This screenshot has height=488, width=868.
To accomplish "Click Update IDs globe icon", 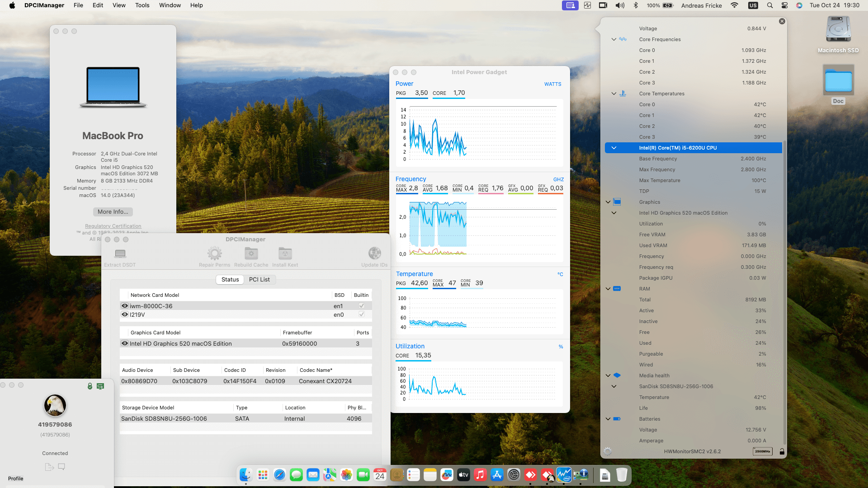I will 374,253.
